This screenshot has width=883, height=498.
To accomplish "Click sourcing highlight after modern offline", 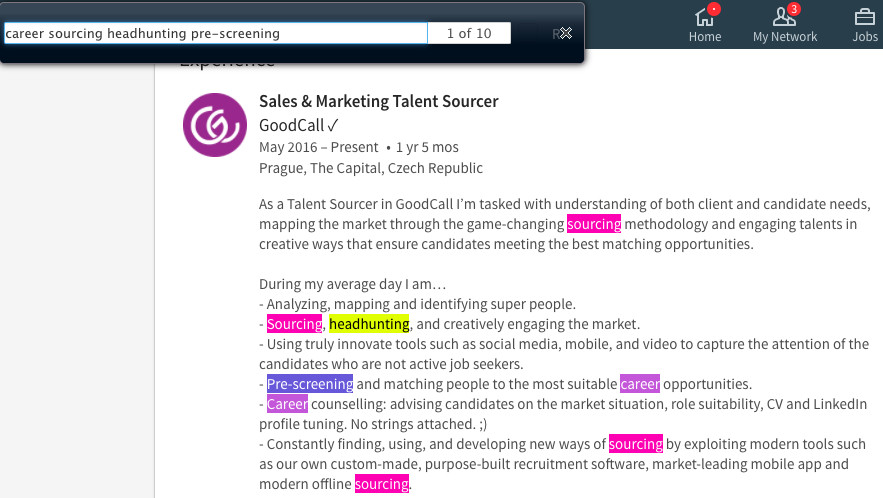I will [382, 484].
